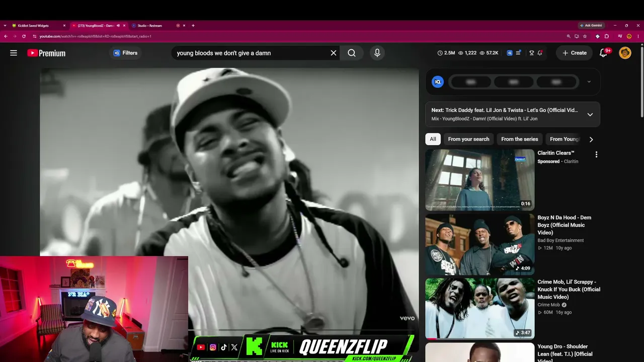Open the Create button

pos(574,53)
